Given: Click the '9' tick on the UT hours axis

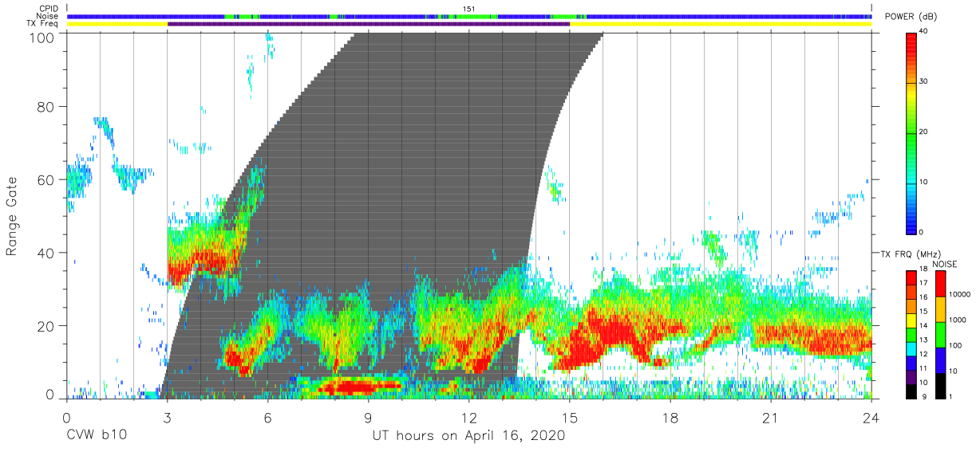Looking at the screenshot, I should click(x=368, y=417).
